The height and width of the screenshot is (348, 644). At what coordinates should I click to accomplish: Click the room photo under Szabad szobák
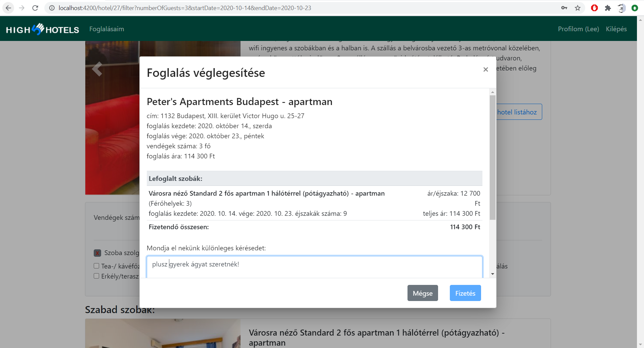coord(163,333)
